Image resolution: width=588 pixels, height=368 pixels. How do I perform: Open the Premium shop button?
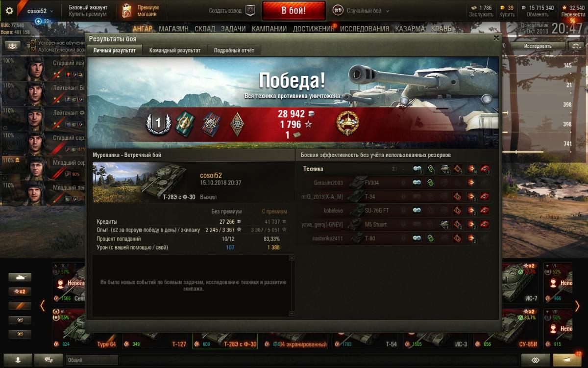[x=142, y=10]
